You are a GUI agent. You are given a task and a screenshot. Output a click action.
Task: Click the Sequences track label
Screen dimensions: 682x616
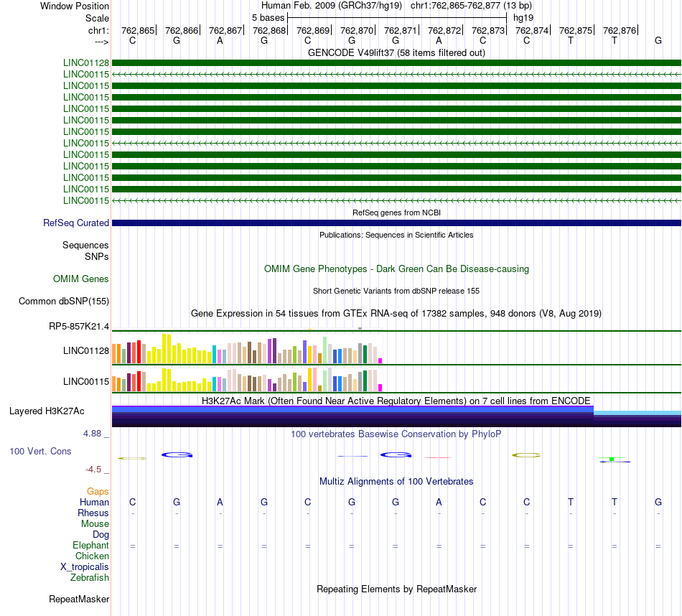click(85, 245)
